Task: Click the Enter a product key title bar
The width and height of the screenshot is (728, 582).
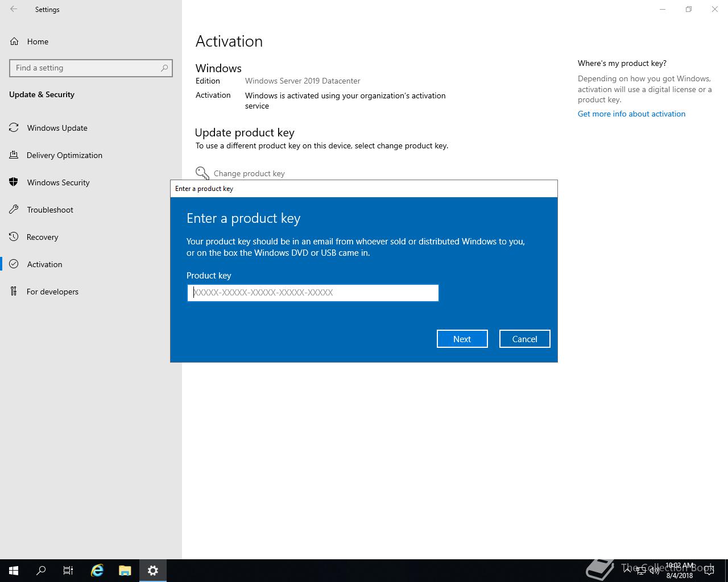Action: [x=364, y=189]
